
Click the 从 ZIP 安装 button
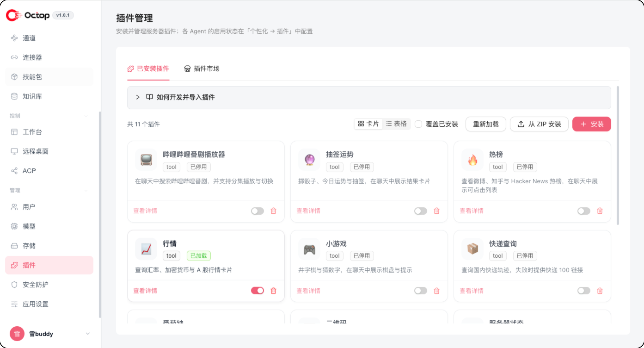pyautogui.click(x=539, y=124)
